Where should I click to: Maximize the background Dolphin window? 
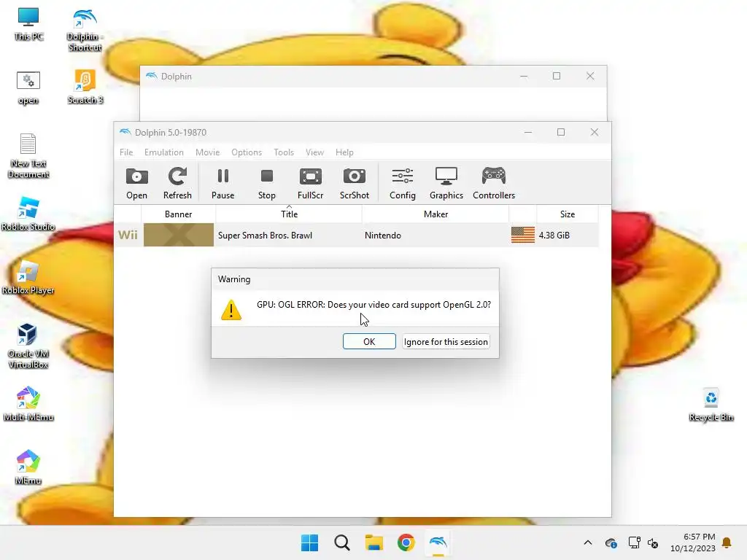pyautogui.click(x=557, y=76)
